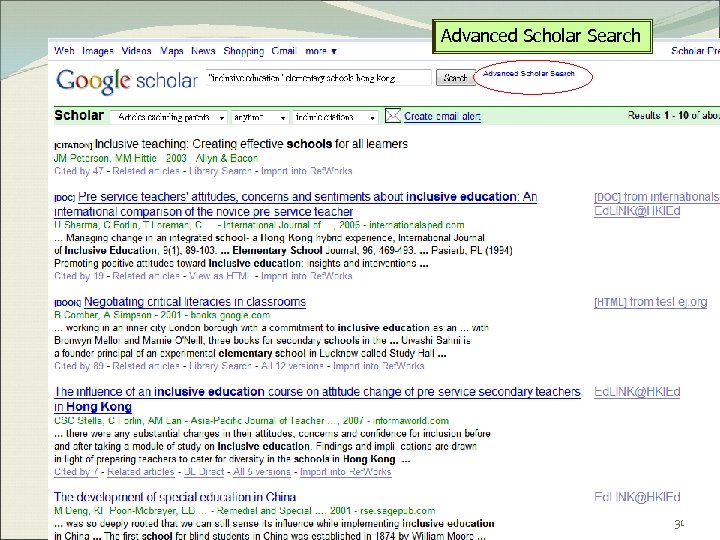Click the Google Scholar logo
720x540 pixels.
127,81
